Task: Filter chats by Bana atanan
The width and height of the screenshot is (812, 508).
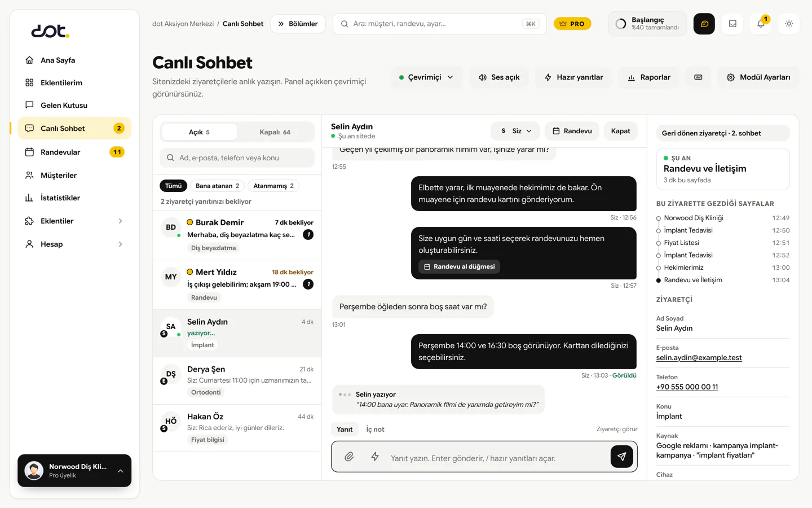Action: [217, 186]
